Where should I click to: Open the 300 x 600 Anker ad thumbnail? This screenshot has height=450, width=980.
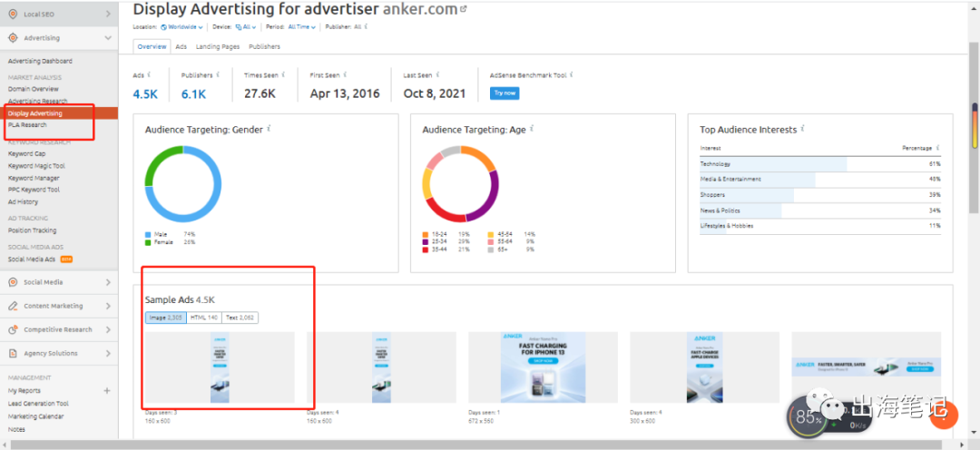point(704,367)
